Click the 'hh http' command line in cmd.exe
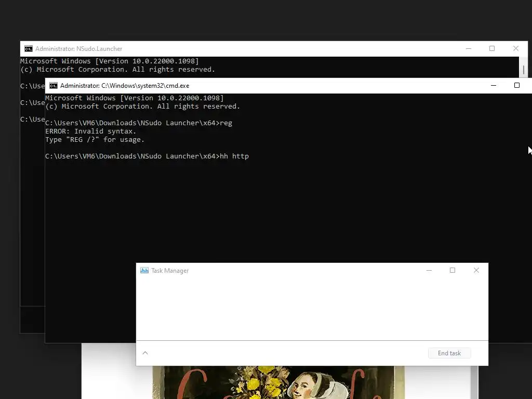 tap(147, 156)
